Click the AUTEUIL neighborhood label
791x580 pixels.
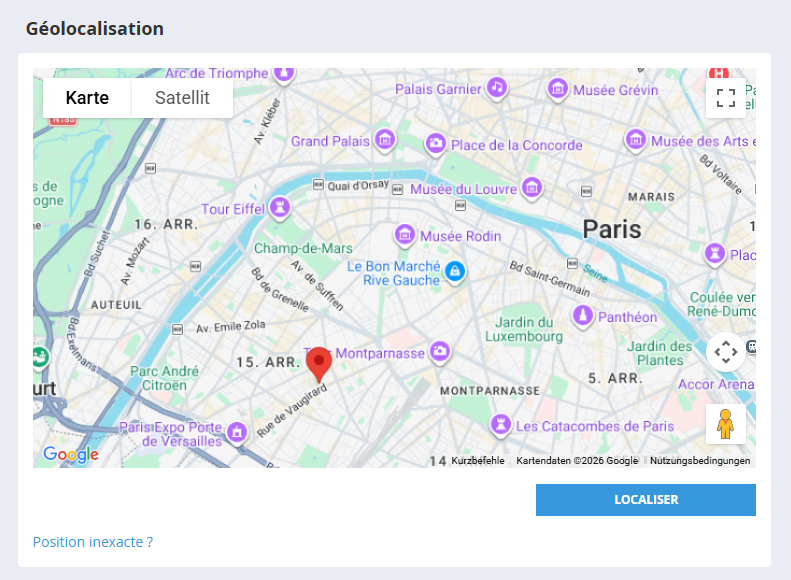tap(117, 305)
